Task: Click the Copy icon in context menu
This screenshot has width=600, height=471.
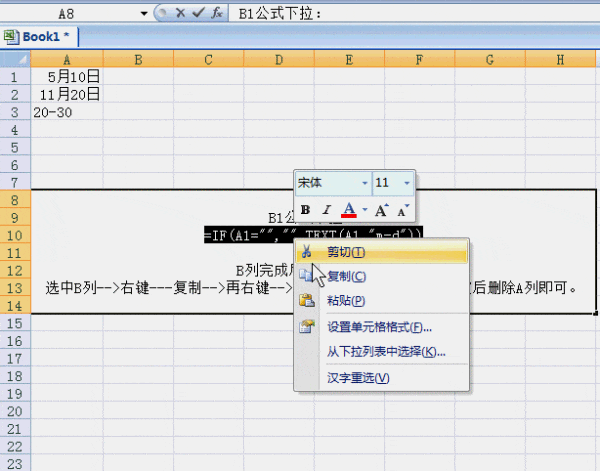Action: [x=306, y=276]
